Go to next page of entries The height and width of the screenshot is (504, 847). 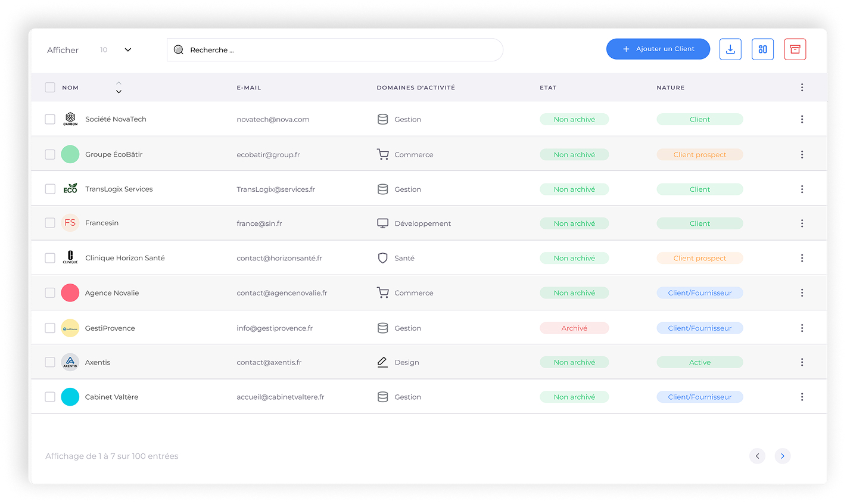(782, 456)
